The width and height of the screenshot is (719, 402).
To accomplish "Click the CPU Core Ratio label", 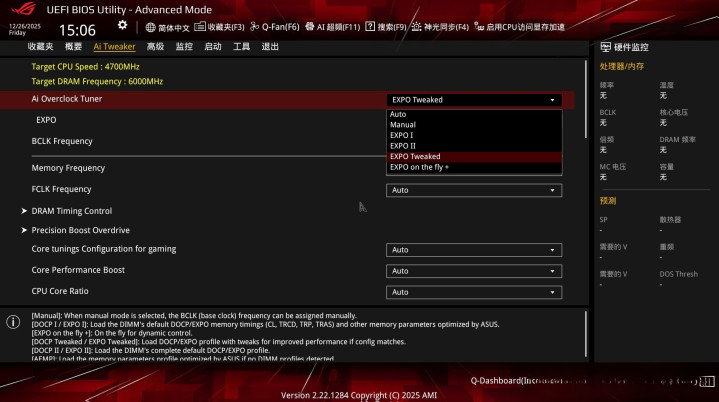I will pyautogui.click(x=60, y=291).
